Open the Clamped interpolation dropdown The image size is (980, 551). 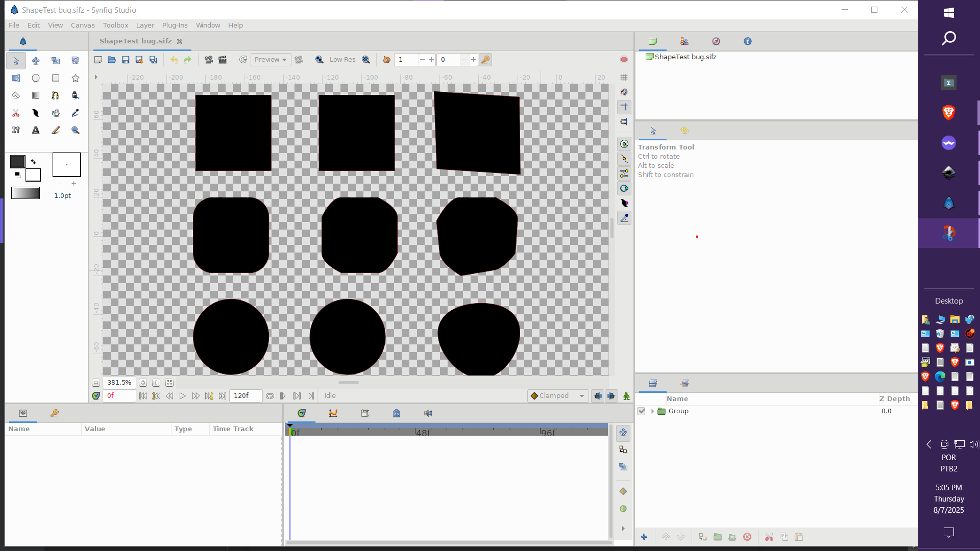pos(557,396)
